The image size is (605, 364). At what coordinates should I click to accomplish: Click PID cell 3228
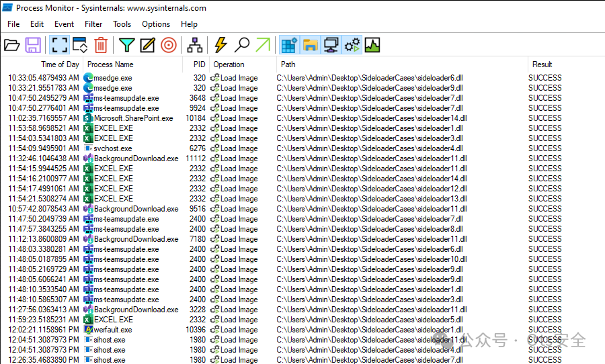pyautogui.click(x=198, y=309)
